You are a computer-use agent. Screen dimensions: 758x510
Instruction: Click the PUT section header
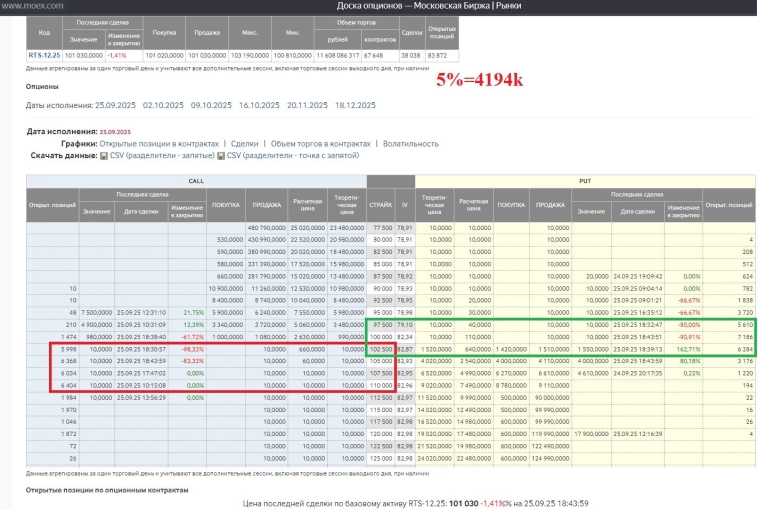point(585,181)
